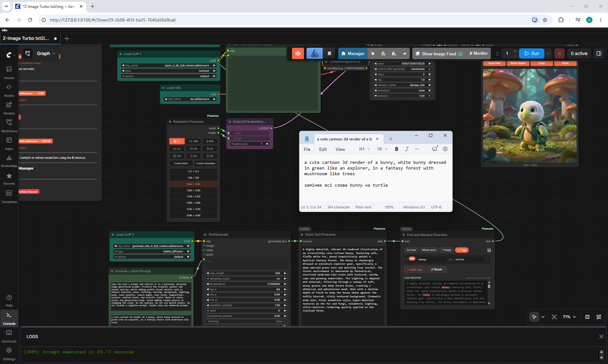Click the cfg 1.0 value slider
The image size is (608, 364).
[402, 80]
